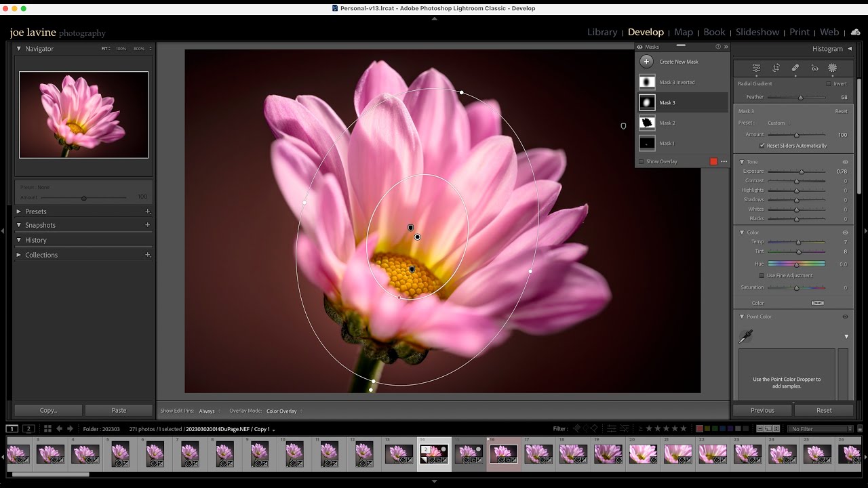
Task: Expand the Collections panel
Action: [x=19, y=255]
